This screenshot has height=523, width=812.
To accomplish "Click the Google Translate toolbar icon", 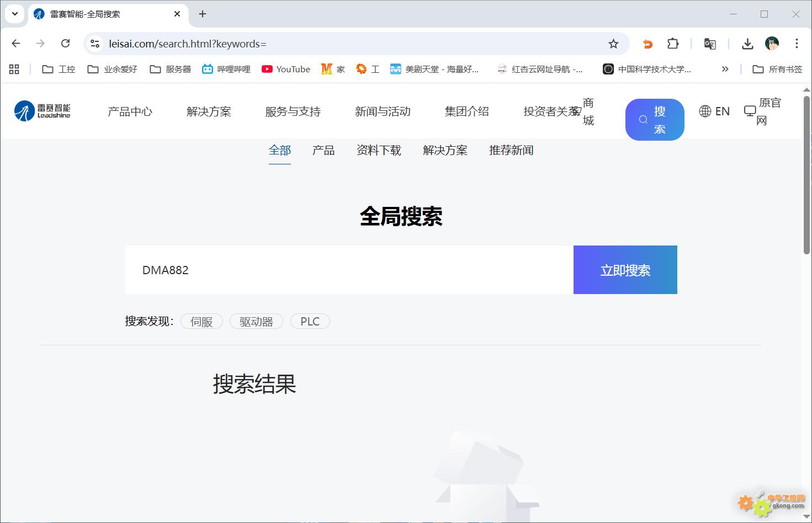I will click(710, 44).
